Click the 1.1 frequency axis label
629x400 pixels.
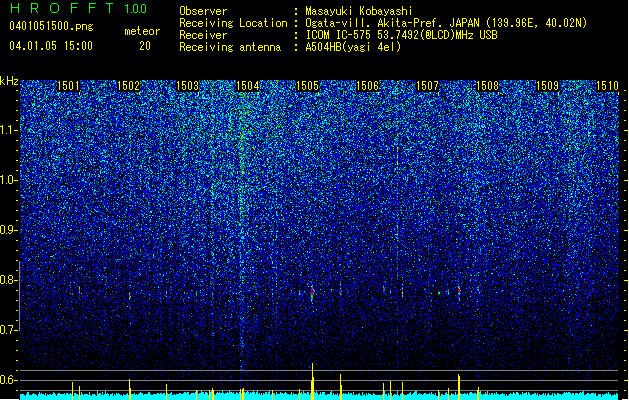click(9, 130)
